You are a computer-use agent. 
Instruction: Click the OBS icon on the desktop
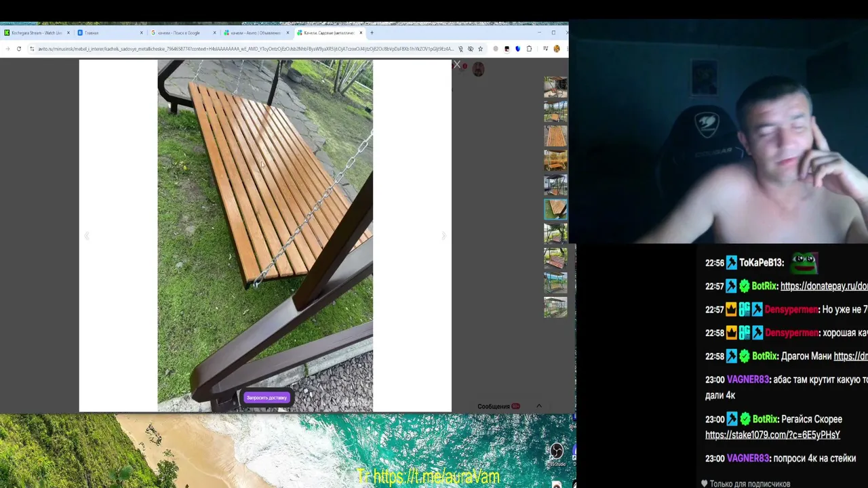(556, 451)
